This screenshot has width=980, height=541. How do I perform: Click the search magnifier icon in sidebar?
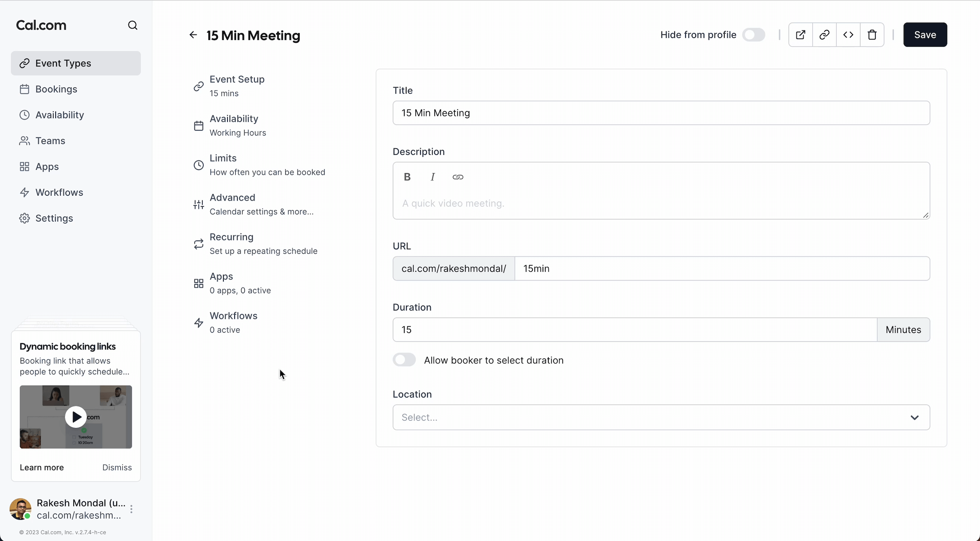[132, 25]
